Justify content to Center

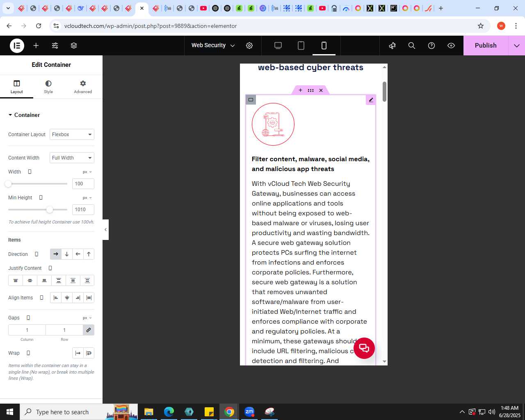30,281
